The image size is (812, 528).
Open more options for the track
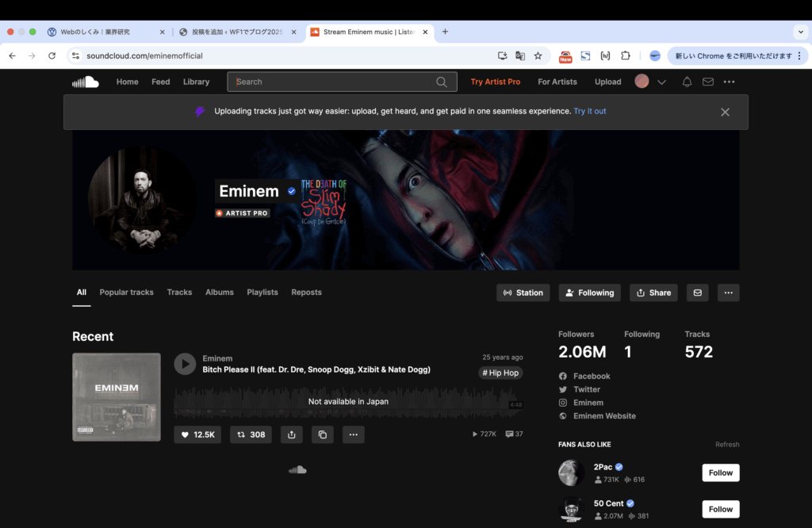pyautogui.click(x=353, y=434)
